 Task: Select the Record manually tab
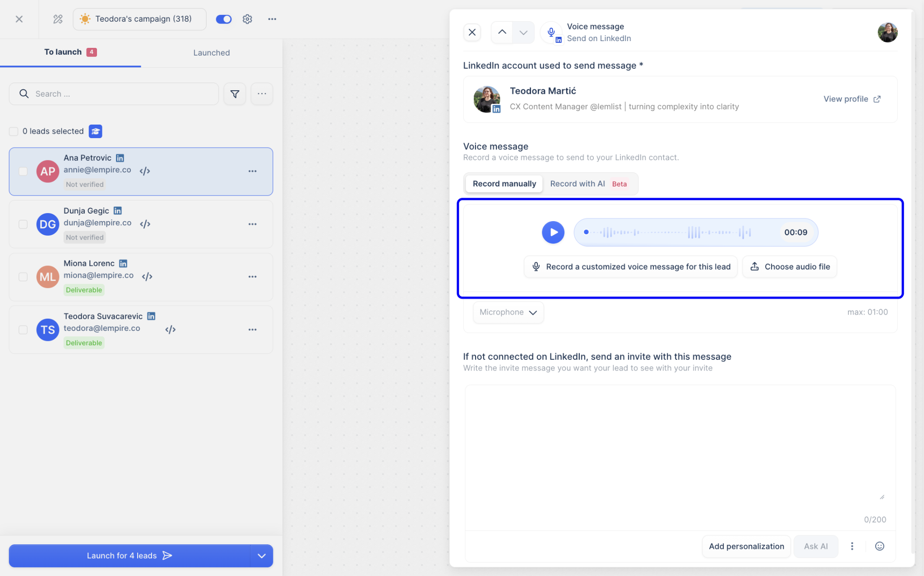(x=504, y=184)
